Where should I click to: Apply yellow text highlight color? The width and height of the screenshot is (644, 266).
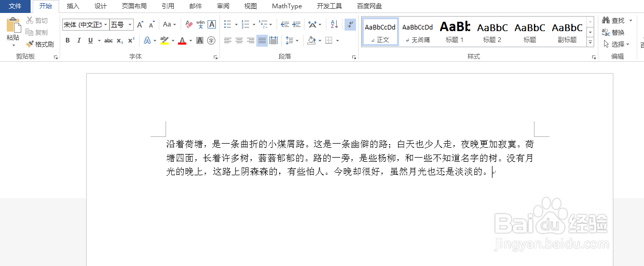coord(165,40)
